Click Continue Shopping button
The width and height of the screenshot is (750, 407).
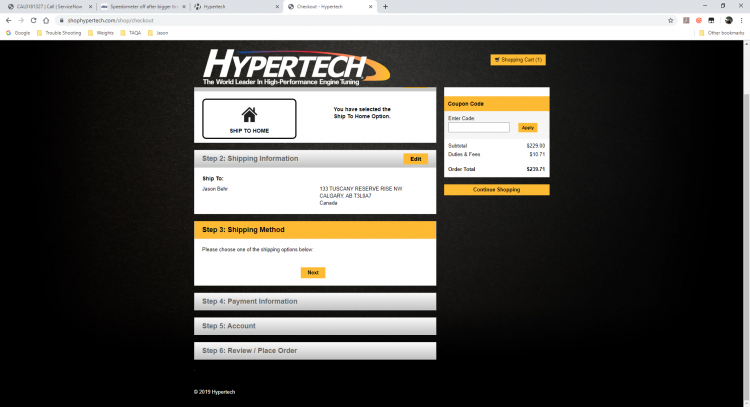point(496,190)
